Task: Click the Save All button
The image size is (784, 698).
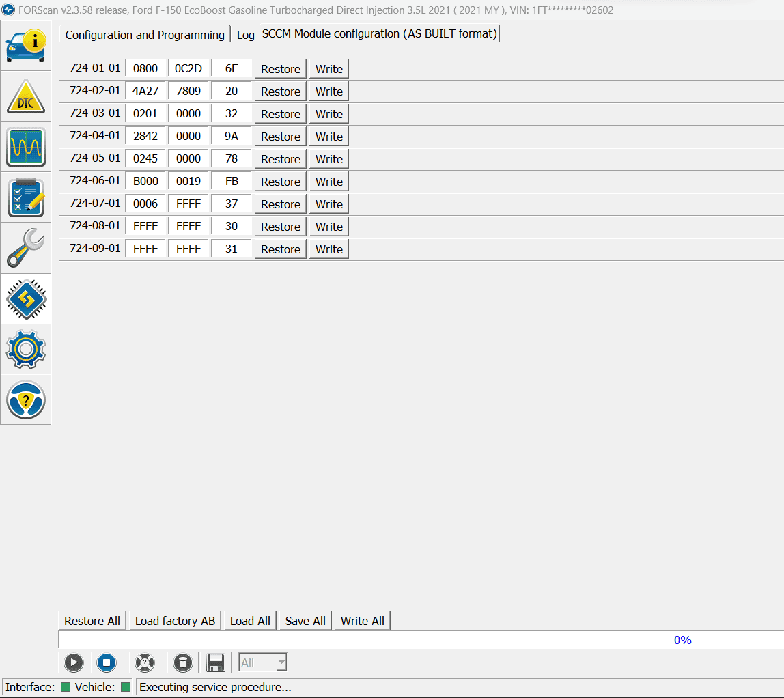Action: click(x=305, y=621)
